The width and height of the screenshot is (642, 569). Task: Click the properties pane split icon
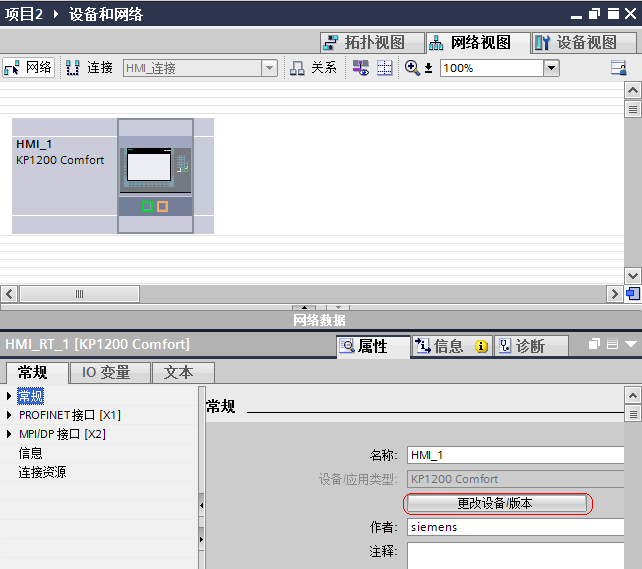[633, 414]
